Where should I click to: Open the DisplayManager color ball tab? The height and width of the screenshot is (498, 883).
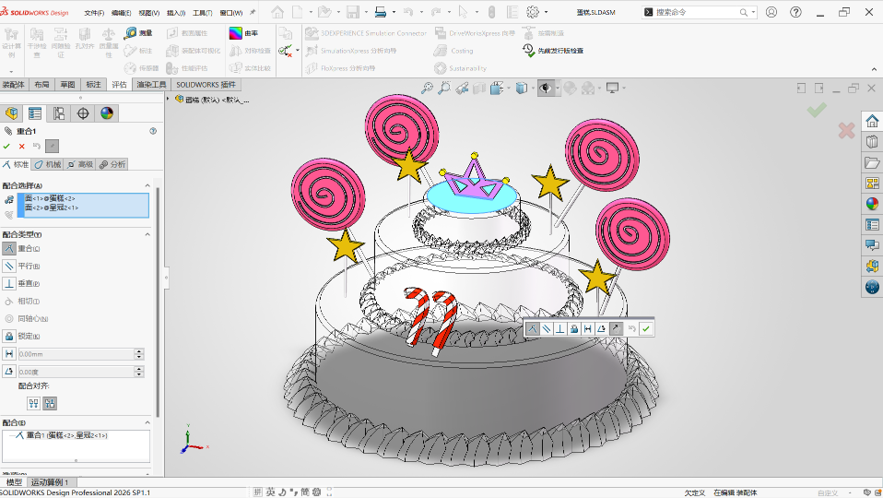click(x=107, y=113)
